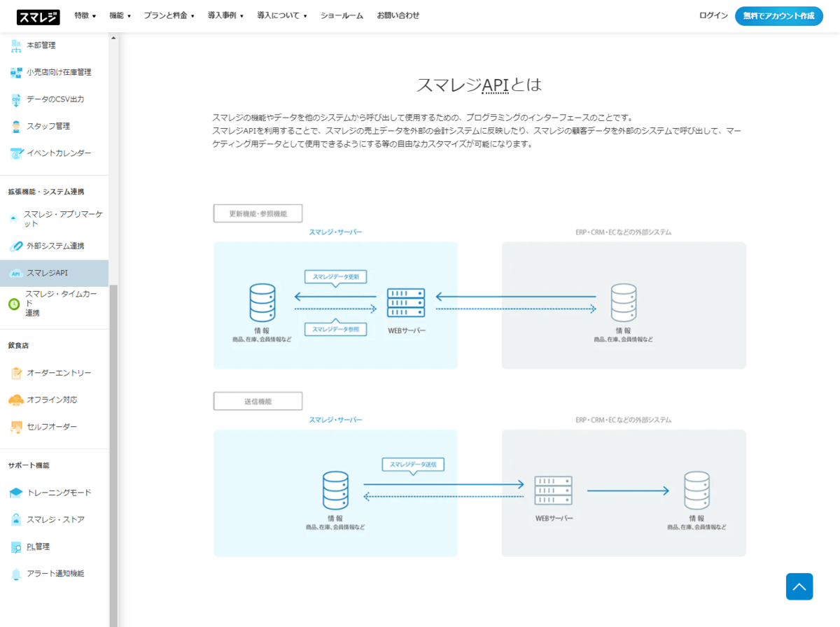Open the お問い合わせ menu item
Viewport: 840px width, 627px height.
tap(398, 15)
